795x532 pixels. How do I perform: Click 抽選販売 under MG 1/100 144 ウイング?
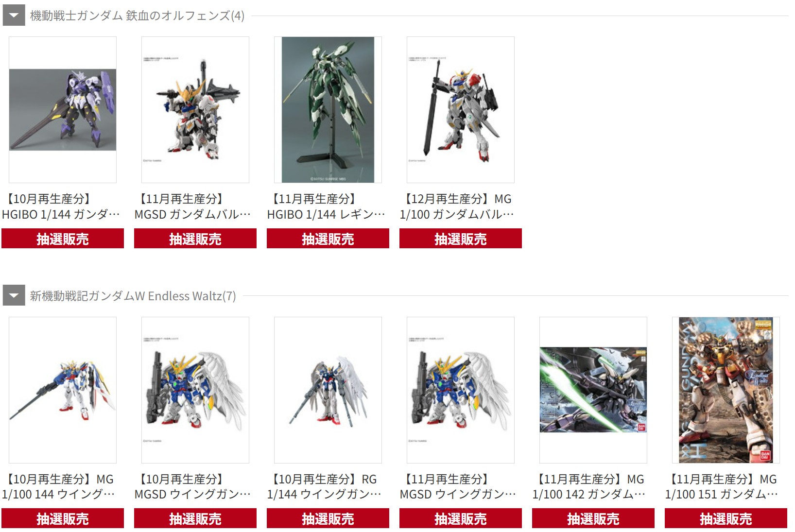click(x=63, y=518)
